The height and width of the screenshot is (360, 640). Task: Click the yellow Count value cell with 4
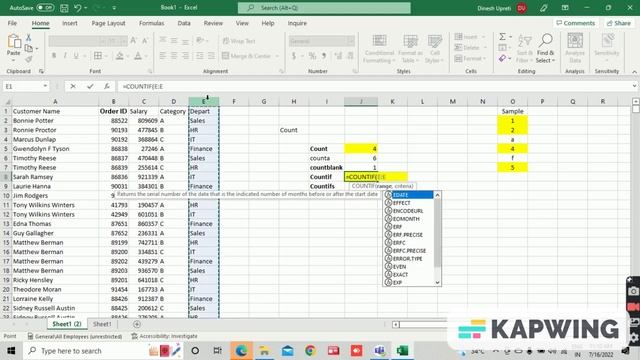click(361, 149)
